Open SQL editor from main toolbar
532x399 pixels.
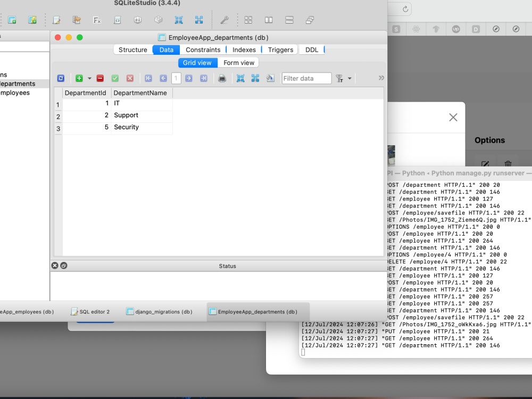click(x=56, y=20)
